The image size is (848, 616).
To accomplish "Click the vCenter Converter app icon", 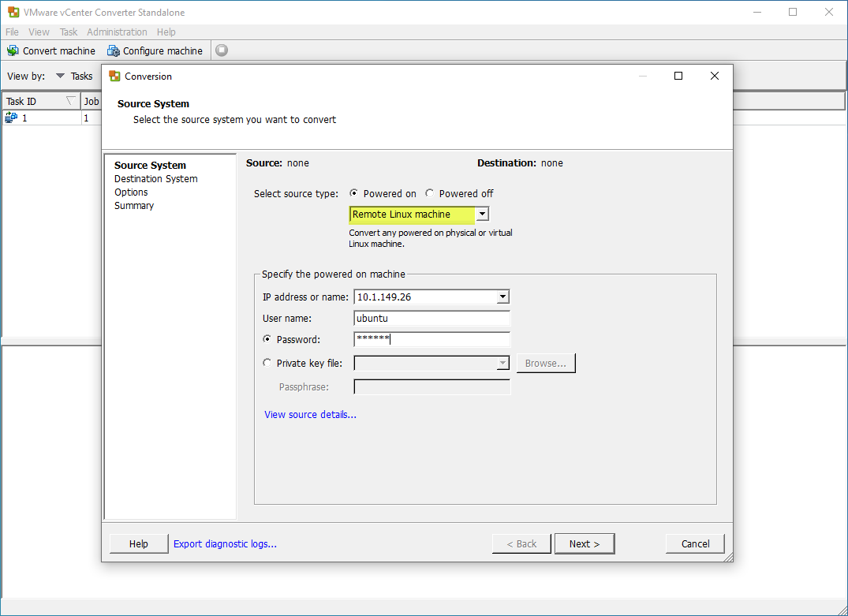I will pyautogui.click(x=12, y=12).
